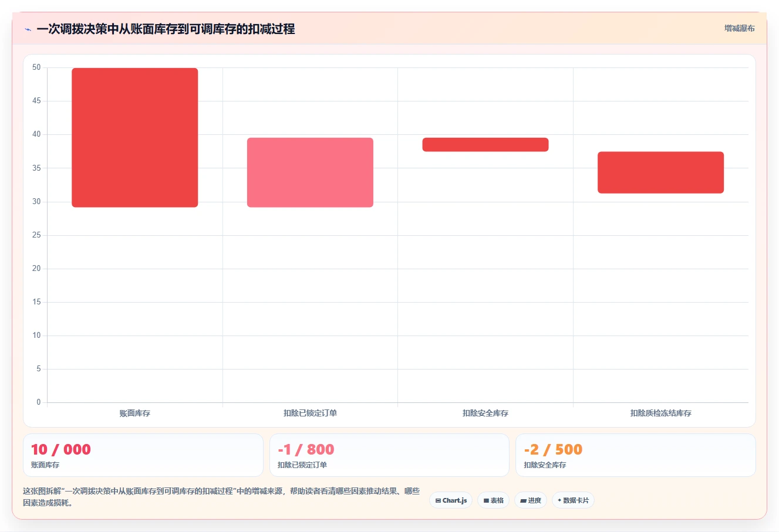The width and height of the screenshot is (779, 532).
Task: Click the 账面库存 red bar
Action: [x=135, y=138]
